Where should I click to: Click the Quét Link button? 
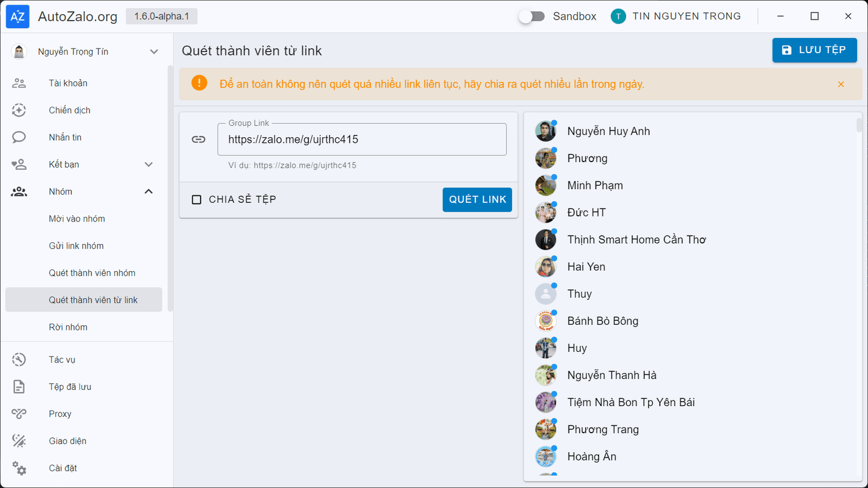[x=477, y=199]
